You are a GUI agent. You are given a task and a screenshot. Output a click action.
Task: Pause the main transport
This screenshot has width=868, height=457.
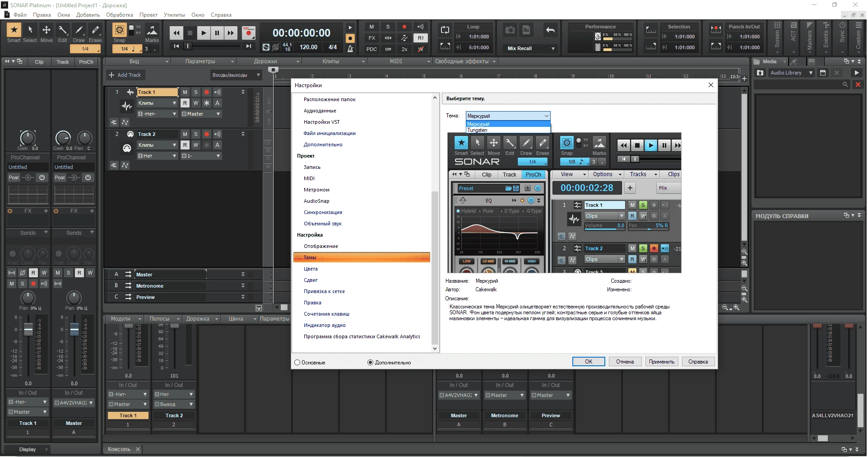pyautogui.click(x=217, y=33)
